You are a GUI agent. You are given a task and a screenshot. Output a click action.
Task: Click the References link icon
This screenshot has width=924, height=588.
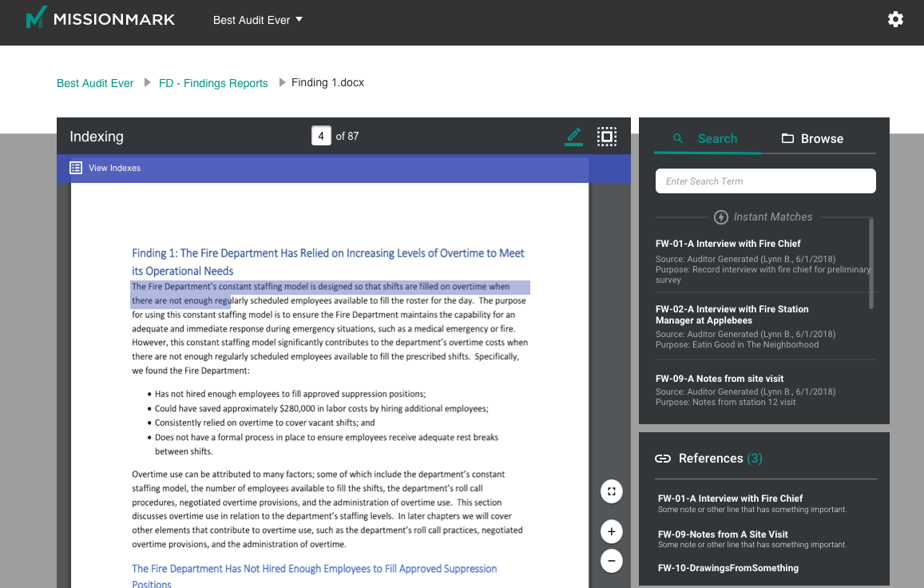click(x=663, y=459)
